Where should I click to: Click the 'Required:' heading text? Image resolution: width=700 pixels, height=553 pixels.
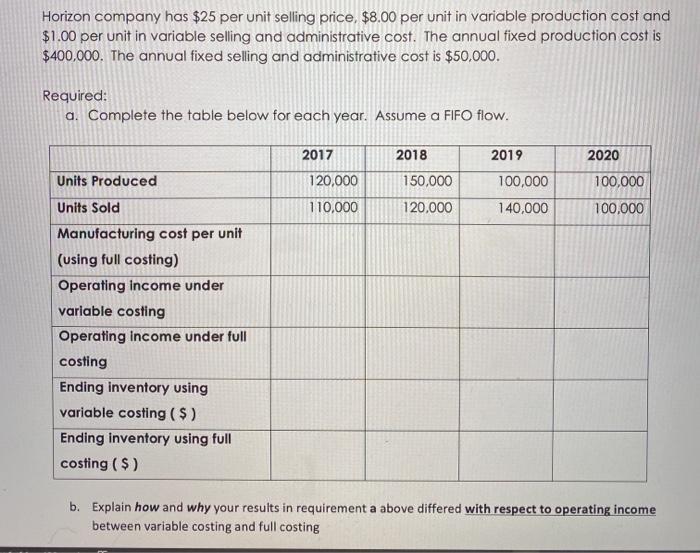coord(75,96)
